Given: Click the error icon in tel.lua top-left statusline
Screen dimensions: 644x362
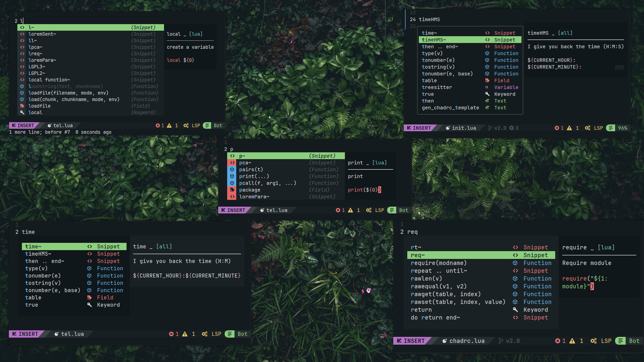Looking at the screenshot, I should pyautogui.click(x=158, y=125).
